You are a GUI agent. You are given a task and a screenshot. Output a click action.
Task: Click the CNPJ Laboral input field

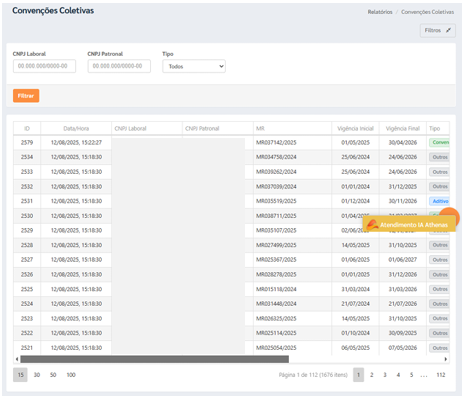(x=44, y=66)
